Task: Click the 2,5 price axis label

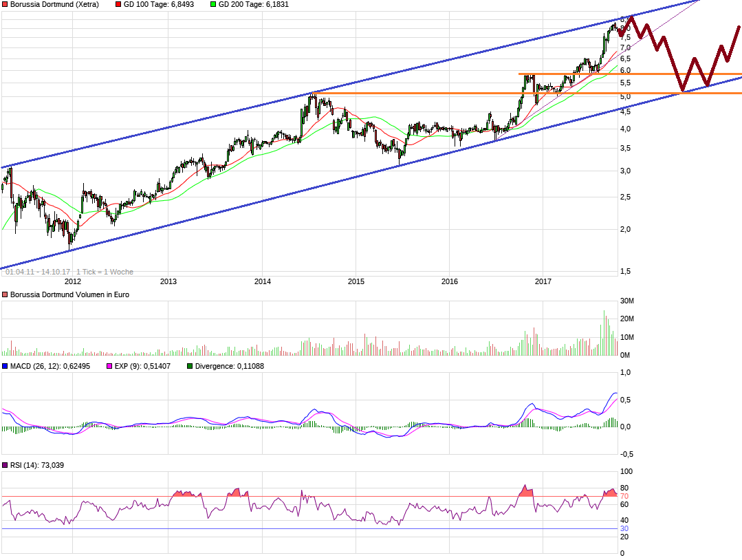Action: tap(625, 197)
